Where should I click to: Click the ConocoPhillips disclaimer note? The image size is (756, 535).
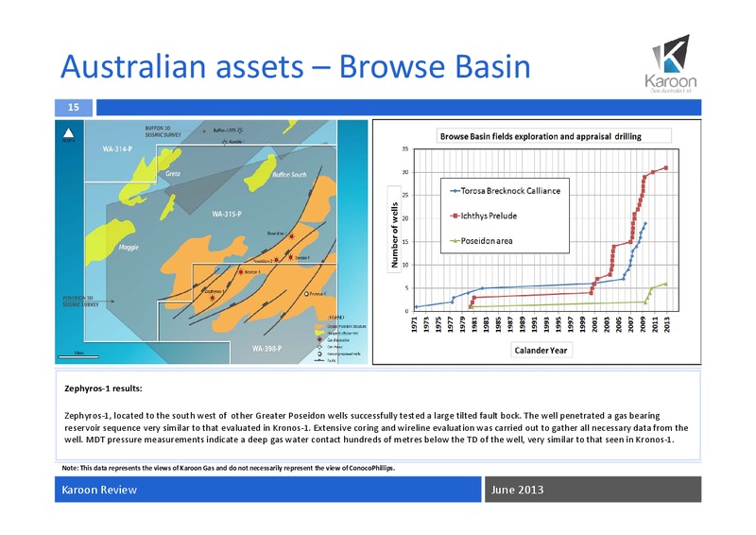click(x=229, y=468)
